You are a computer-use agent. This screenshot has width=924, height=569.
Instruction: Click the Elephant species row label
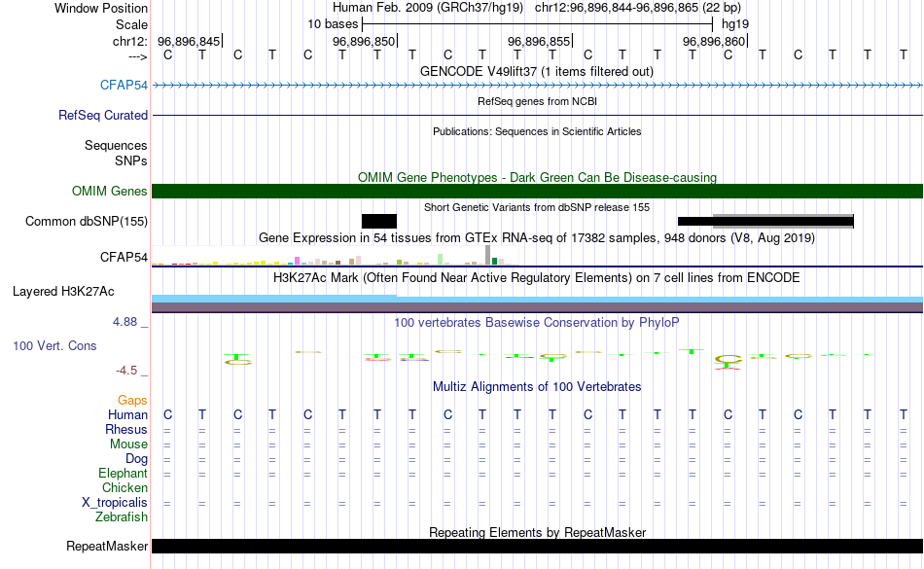click(123, 473)
